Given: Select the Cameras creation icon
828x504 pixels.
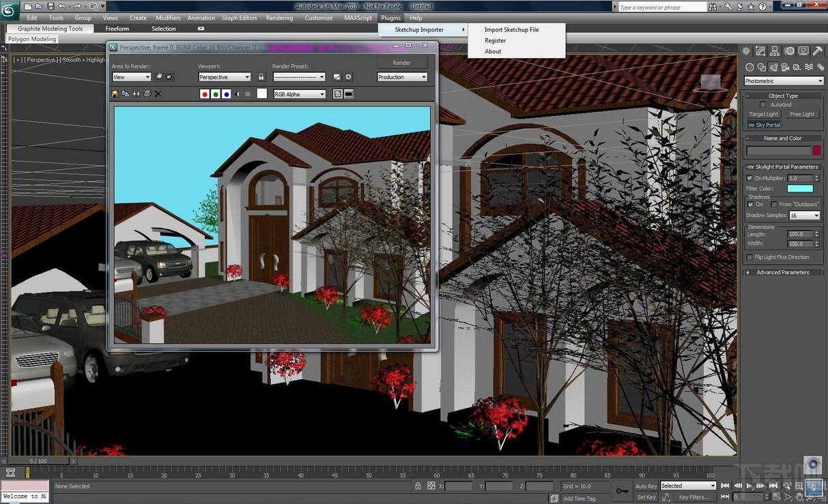Looking at the screenshot, I should click(x=784, y=67).
